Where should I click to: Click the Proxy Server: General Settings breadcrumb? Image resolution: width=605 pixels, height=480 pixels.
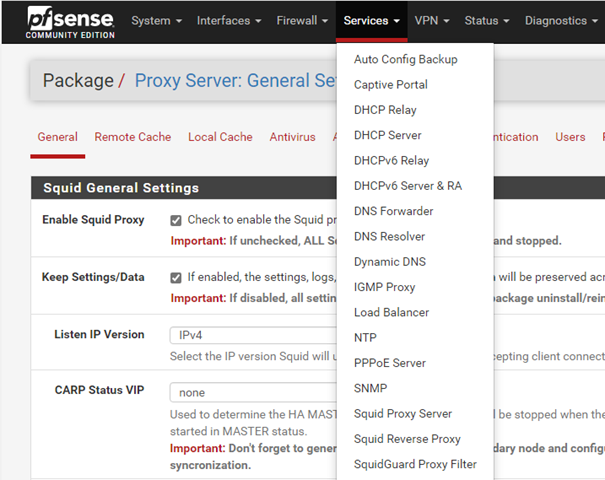click(236, 81)
